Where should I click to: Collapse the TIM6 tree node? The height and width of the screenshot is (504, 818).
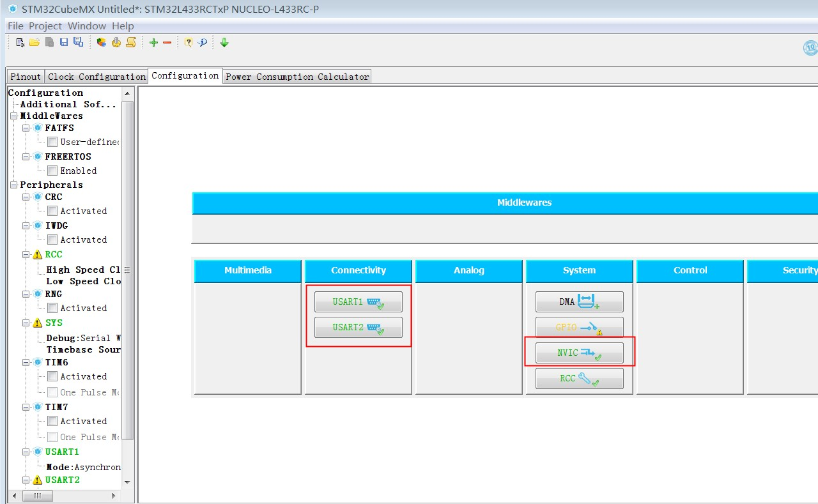pyautogui.click(x=26, y=362)
